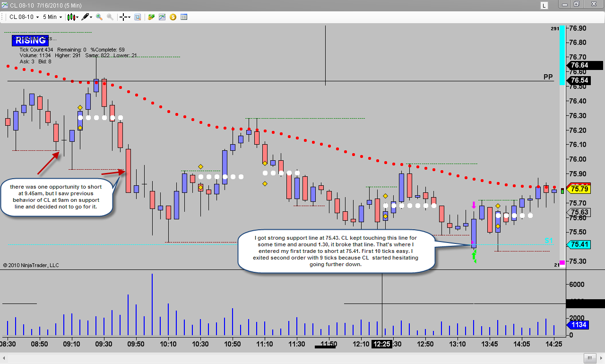The height and width of the screenshot is (364, 605).
Task: Click the 09:30 time axis label
Action: (x=104, y=344)
